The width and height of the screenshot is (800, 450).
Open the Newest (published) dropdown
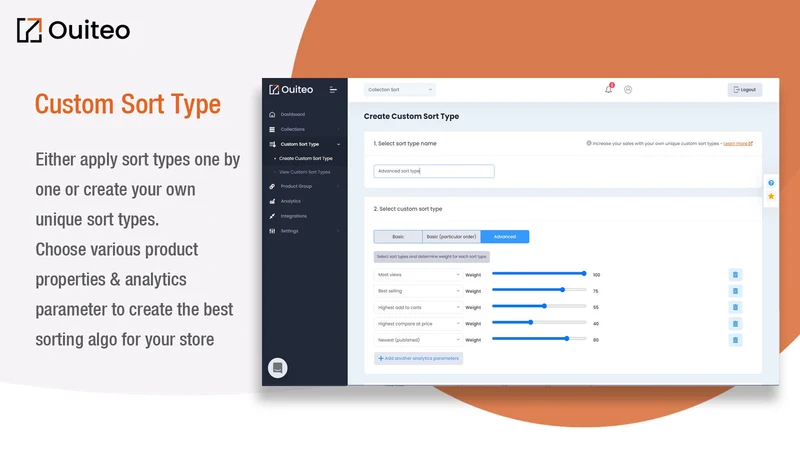pyautogui.click(x=418, y=340)
